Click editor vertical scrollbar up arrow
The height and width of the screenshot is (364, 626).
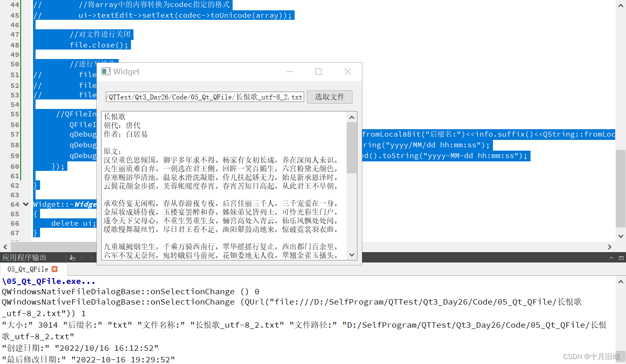pos(621,5)
